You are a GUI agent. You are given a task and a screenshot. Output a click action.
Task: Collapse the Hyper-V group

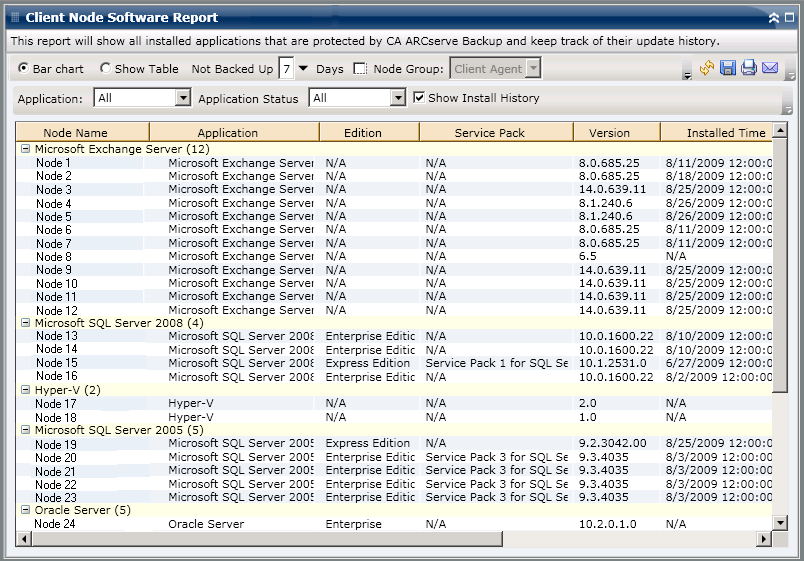[x=25, y=390]
